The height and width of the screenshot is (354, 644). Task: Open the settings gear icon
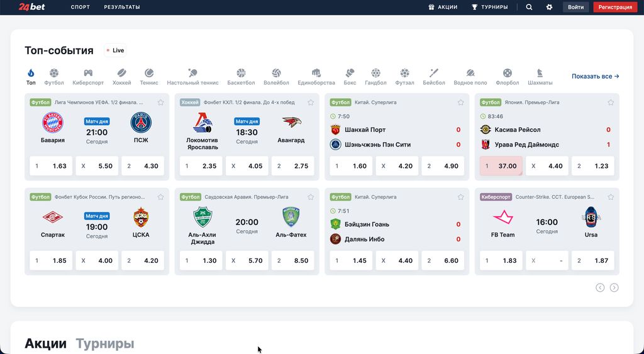pos(549,7)
